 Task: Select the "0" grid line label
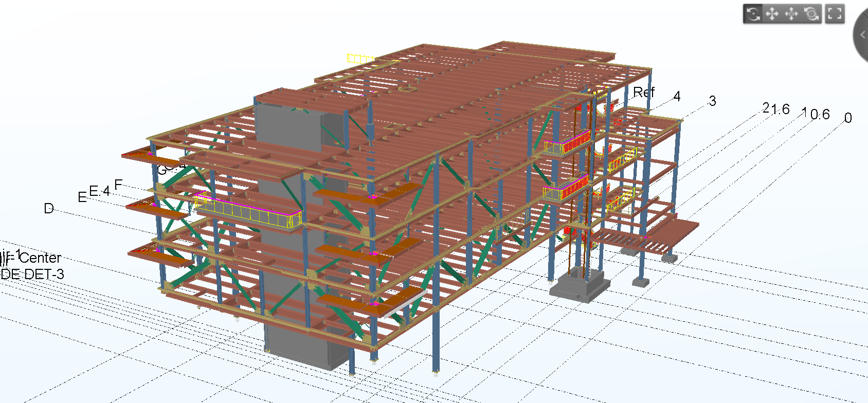click(848, 118)
